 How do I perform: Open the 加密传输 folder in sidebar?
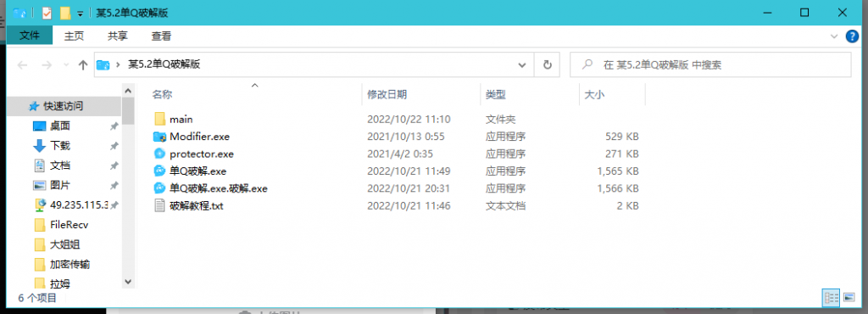coord(70,264)
